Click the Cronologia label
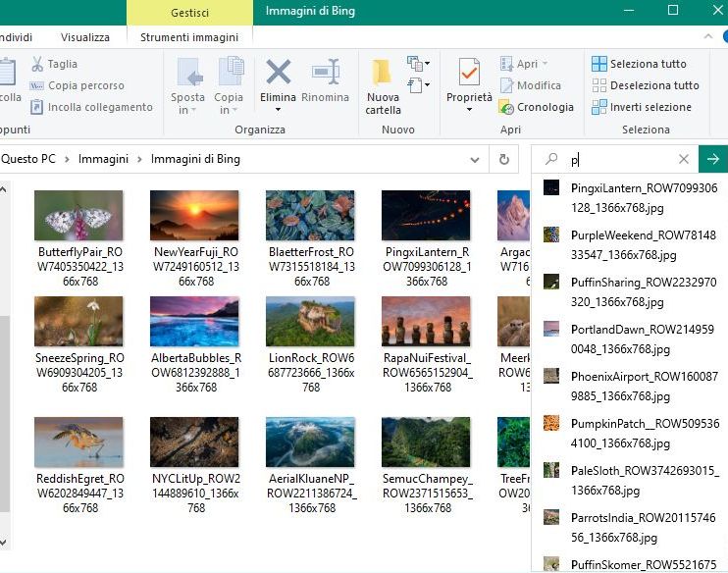 pos(546,107)
